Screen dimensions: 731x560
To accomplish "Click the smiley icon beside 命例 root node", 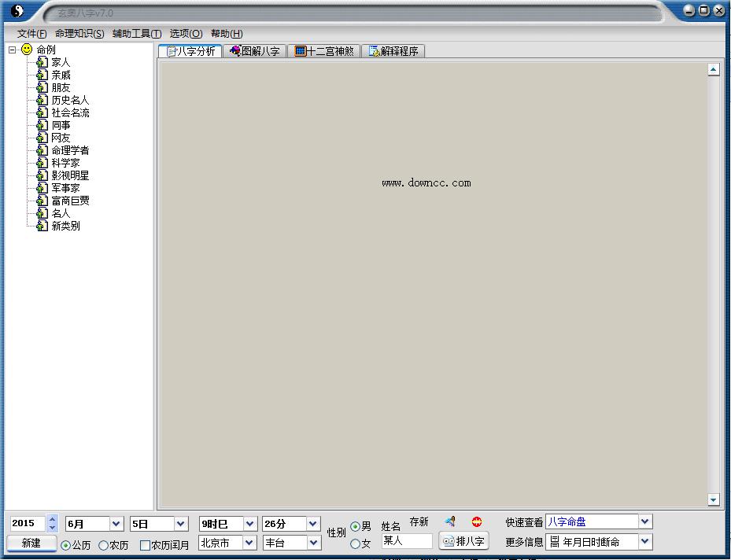I will click(26, 49).
